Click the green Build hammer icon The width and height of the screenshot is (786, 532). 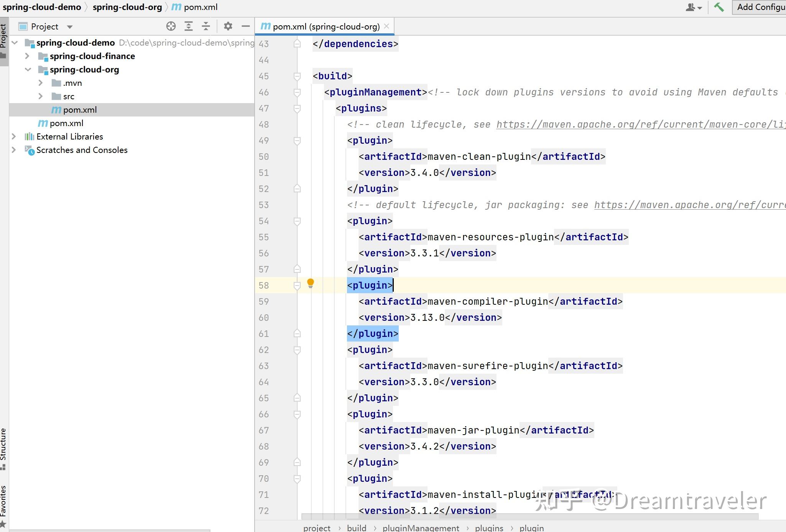click(719, 7)
